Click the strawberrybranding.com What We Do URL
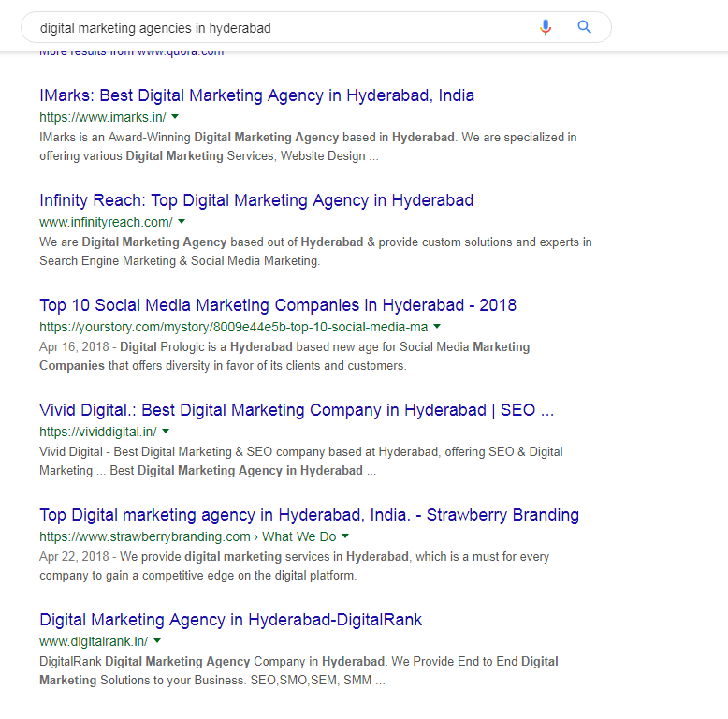Image resolution: width=728 pixels, height=719 pixels. [187, 537]
